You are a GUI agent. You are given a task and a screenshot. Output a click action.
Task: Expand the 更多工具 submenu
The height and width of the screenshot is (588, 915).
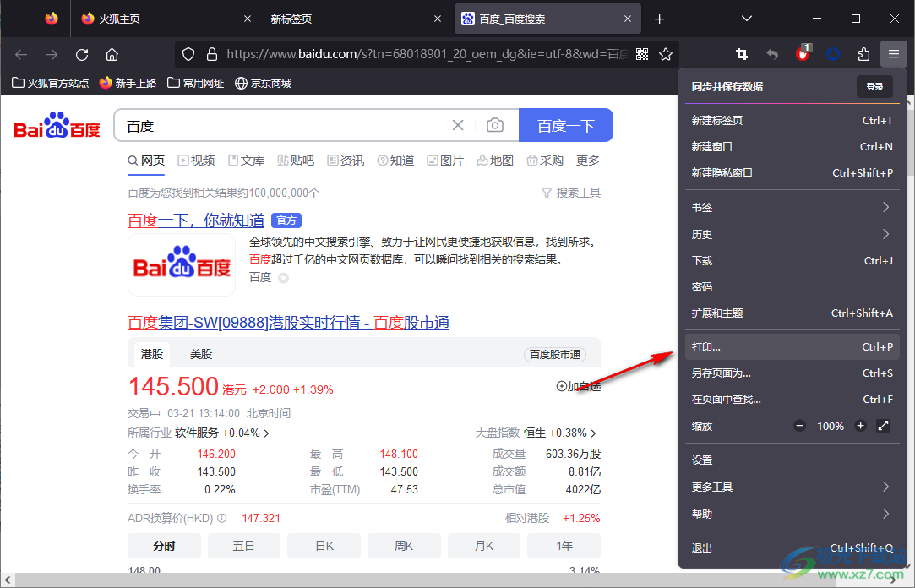pos(792,487)
